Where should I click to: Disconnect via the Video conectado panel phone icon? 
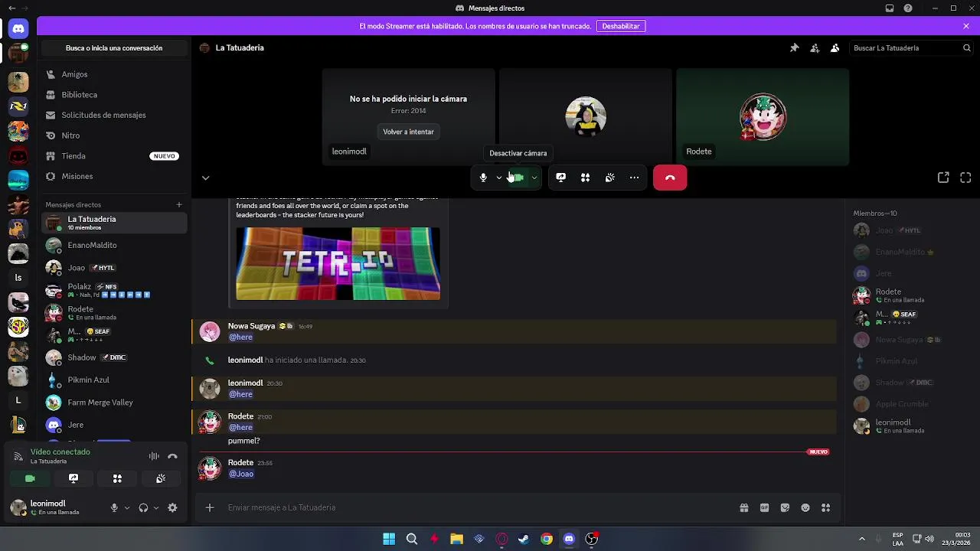[x=173, y=456]
